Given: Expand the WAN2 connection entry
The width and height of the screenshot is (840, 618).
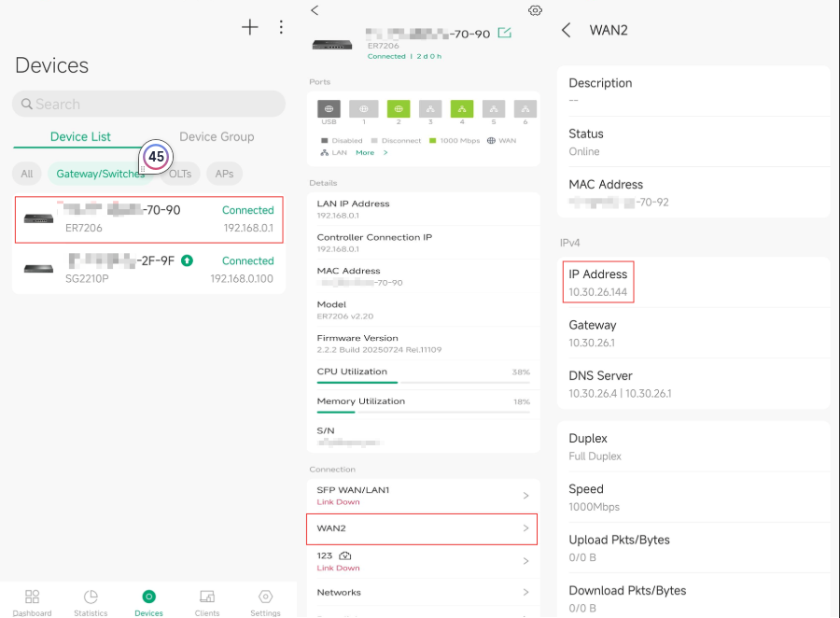Looking at the screenshot, I should pyautogui.click(x=422, y=528).
